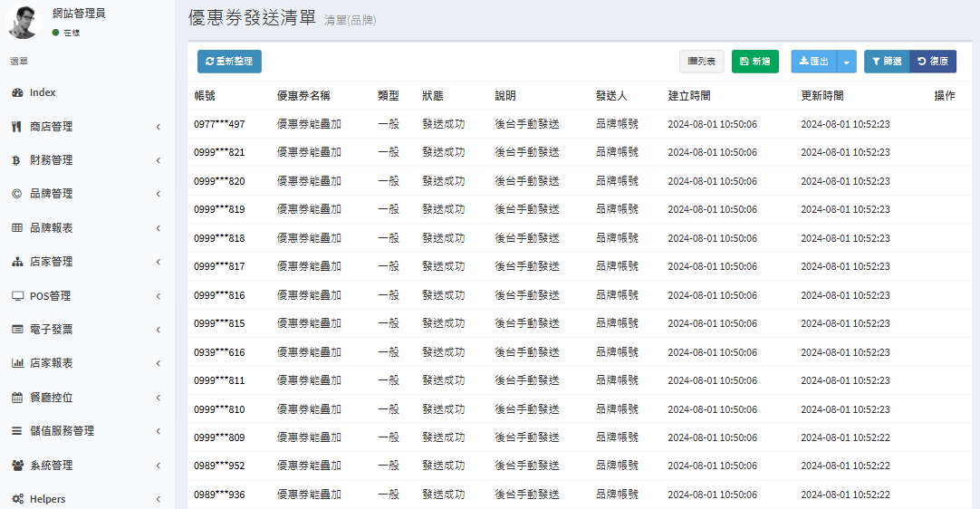
Task: Expand the 店家管理 submenu chevron
Action: (x=158, y=263)
